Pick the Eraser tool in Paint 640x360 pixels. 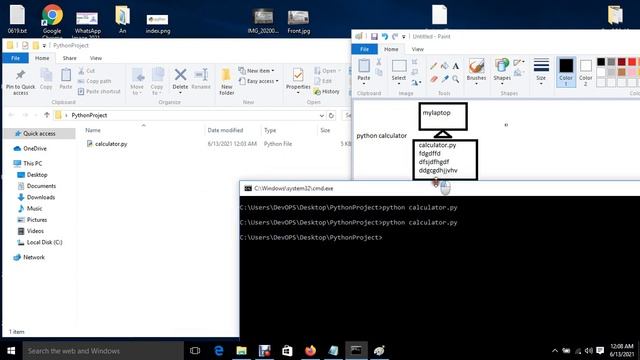pyautogui.click(x=433, y=79)
